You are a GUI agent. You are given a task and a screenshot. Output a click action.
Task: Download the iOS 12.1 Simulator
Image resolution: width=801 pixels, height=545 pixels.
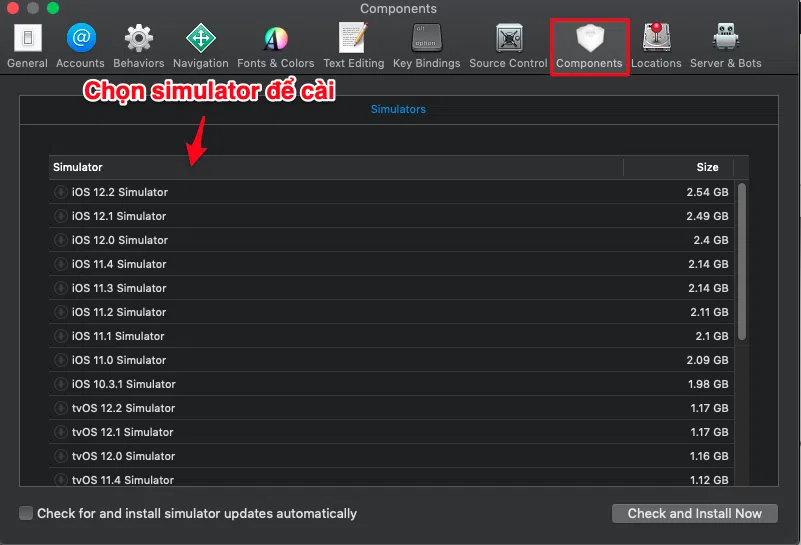tap(61, 216)
